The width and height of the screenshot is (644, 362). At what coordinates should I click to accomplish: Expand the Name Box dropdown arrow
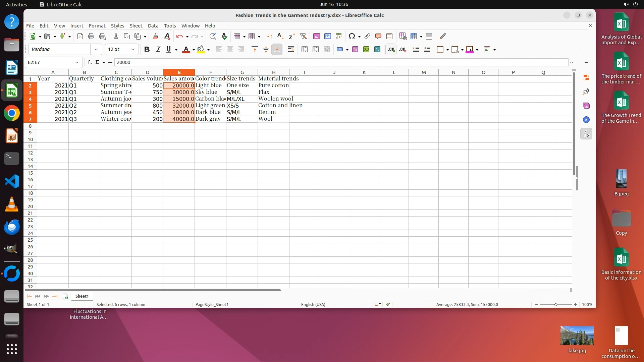(x=77, y=62)
